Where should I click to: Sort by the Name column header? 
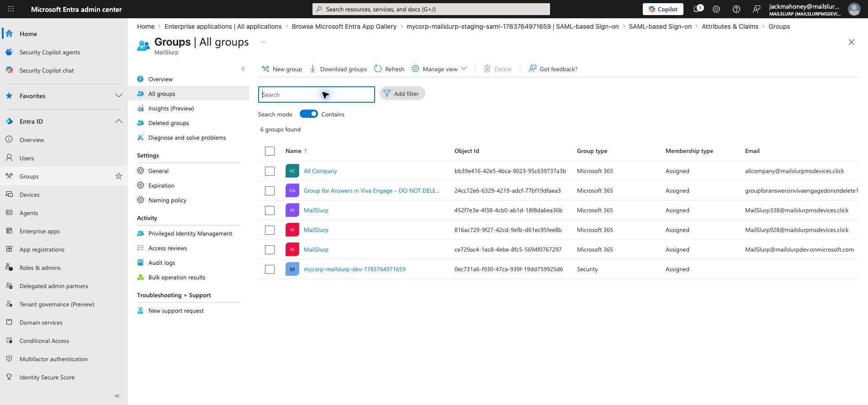tap(296, 151)
